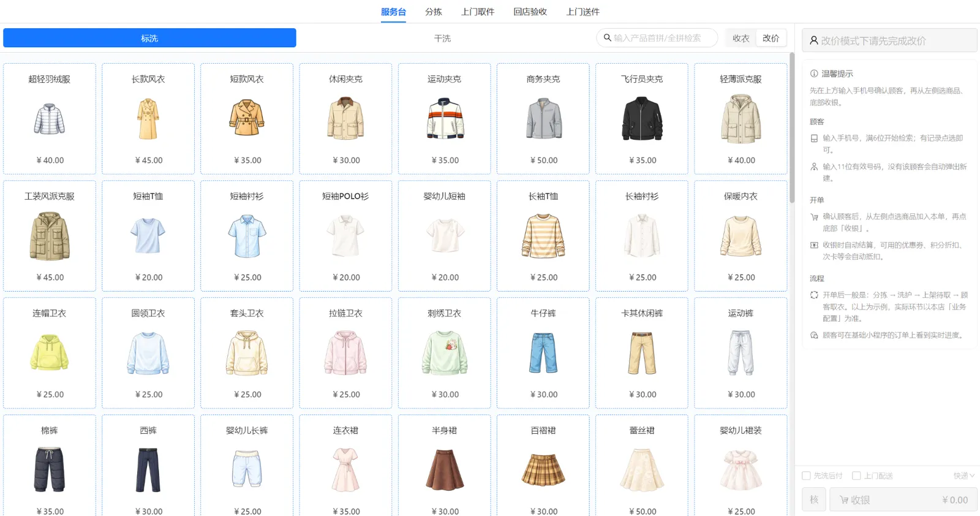Select the 超轻羽绒服 down jacket icon

50,119
